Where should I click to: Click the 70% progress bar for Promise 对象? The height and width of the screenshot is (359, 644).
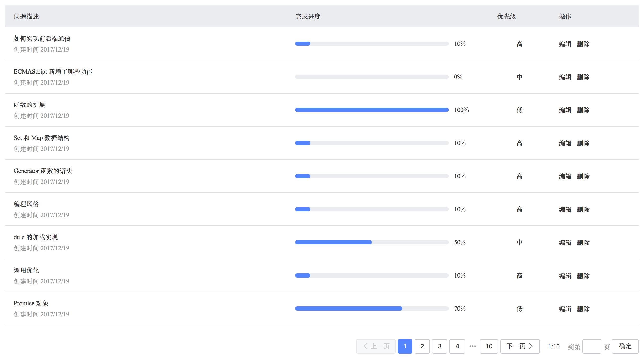tap(372, 309)
